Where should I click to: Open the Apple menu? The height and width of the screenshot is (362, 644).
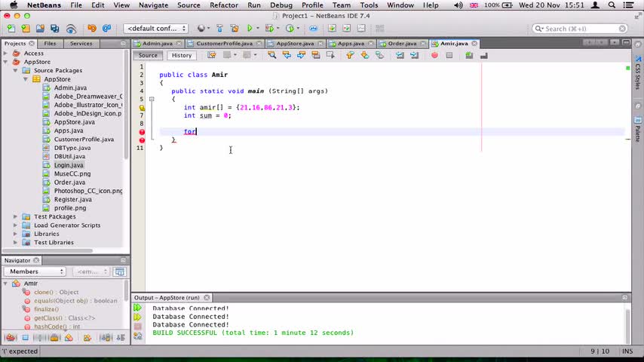[x=14, y=5]
